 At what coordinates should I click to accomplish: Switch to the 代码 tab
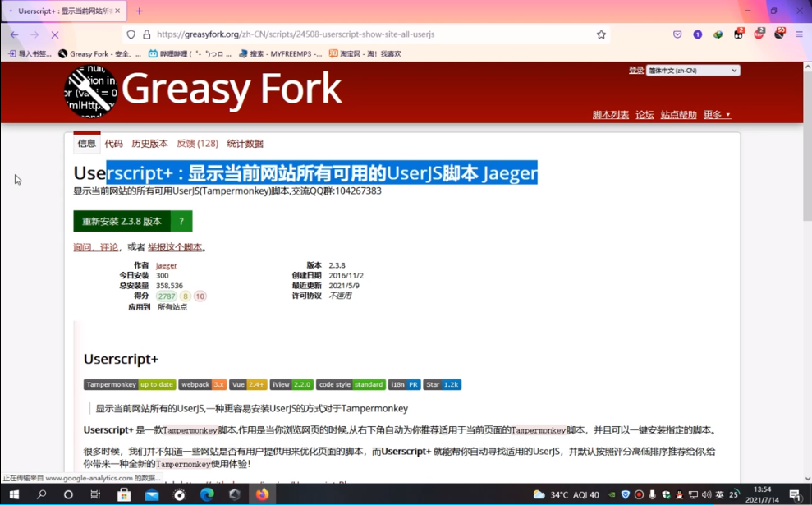click(x=113, y=144)
